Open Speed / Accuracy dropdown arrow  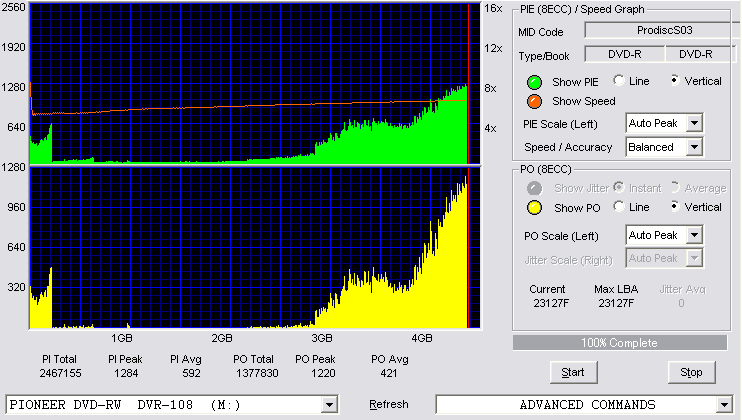[694, 147]
